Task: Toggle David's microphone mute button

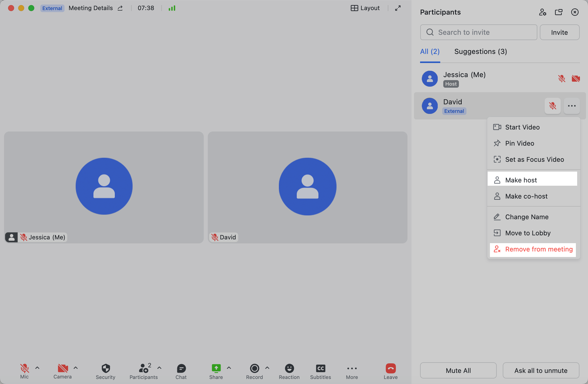Action: click(x=553, y=106)
